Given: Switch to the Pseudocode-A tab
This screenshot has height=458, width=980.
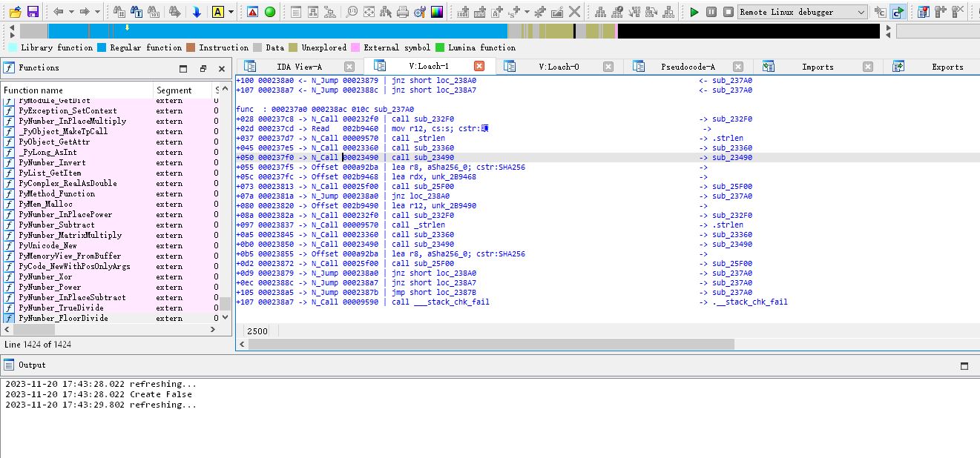Looking at the screenshot, I should click(x=688, y=67).
